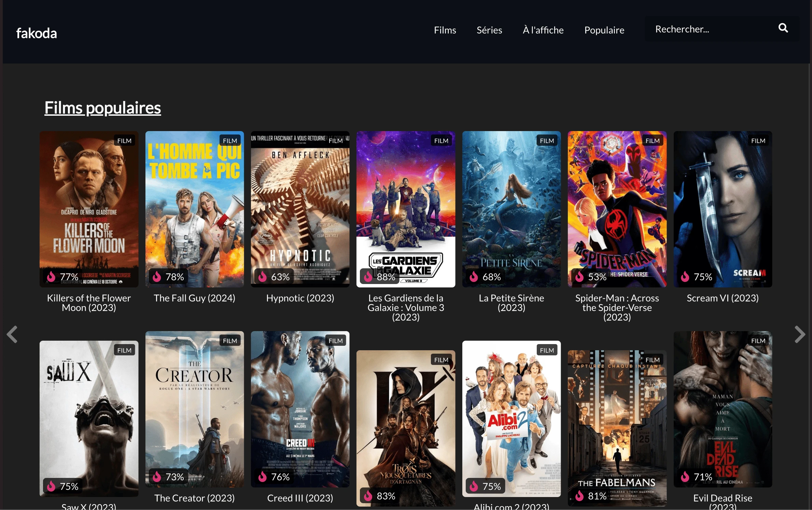Open The Creator (2023) title link
Image resolution: width=812 pixels, height=510 pixels.
coord(194,498)
